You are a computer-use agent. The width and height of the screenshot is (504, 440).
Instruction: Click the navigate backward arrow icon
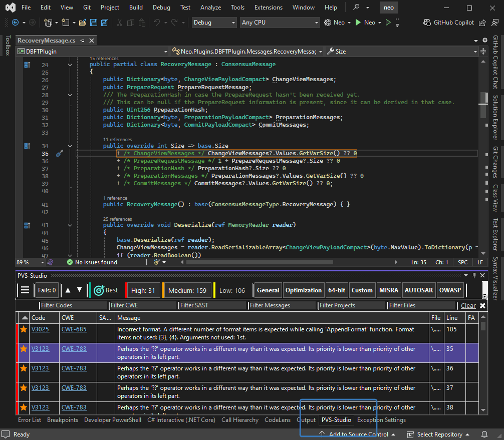[x=15, y=23]
